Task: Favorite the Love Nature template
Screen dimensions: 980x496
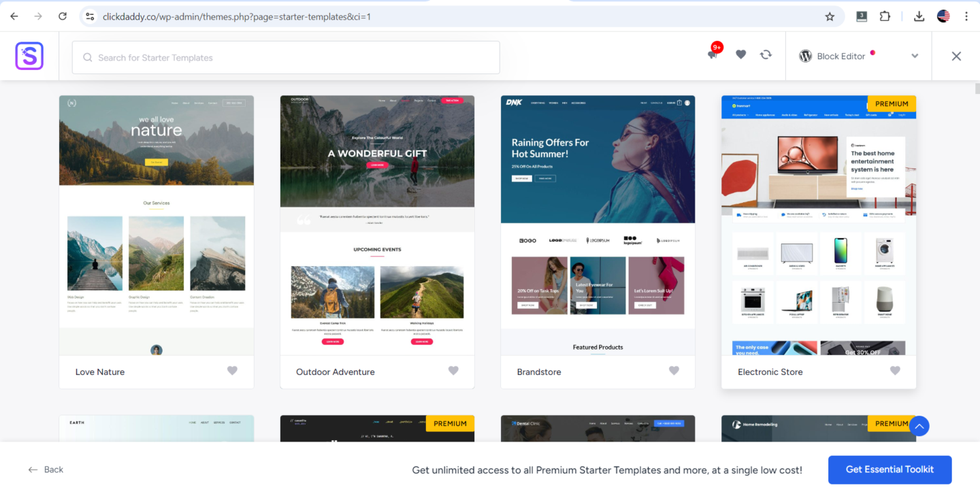Action: [x=232, y=371]
